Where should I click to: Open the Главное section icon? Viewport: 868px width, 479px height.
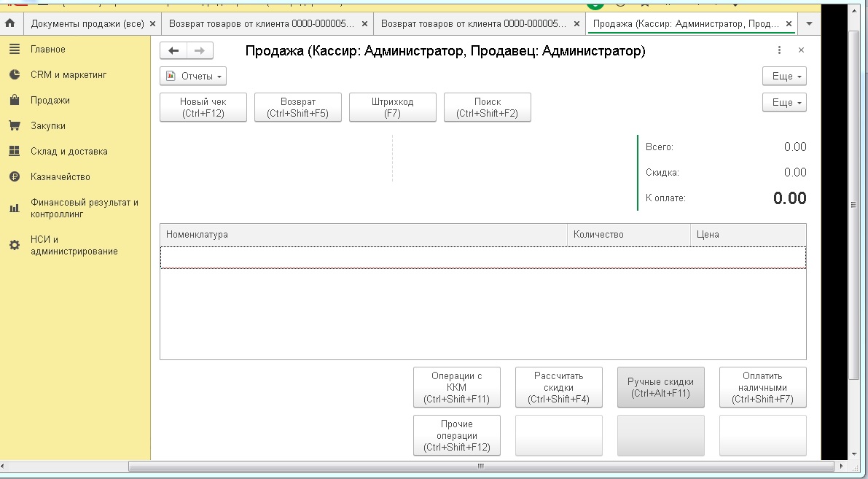[14, 49]
